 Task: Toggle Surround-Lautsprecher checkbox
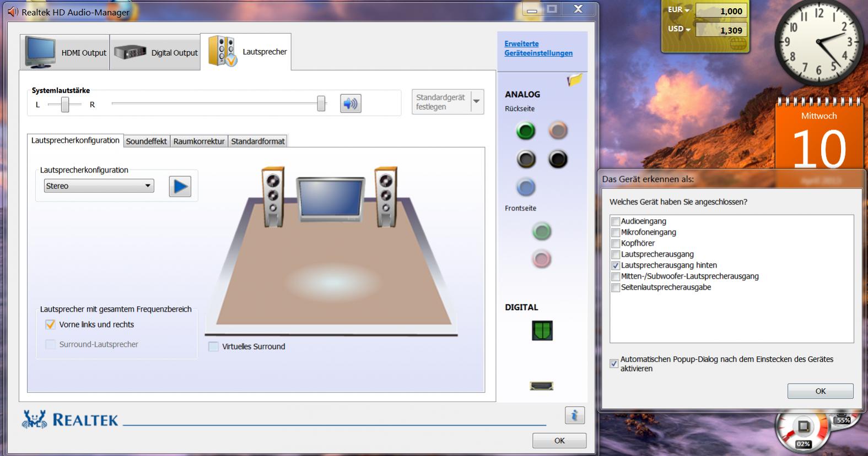[x=50, y=344]
